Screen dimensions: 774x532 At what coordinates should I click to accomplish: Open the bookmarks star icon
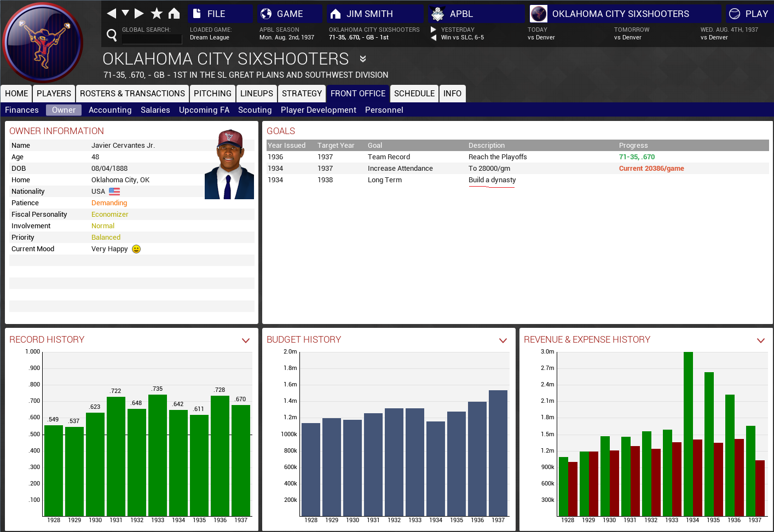[x=157, y=13]
